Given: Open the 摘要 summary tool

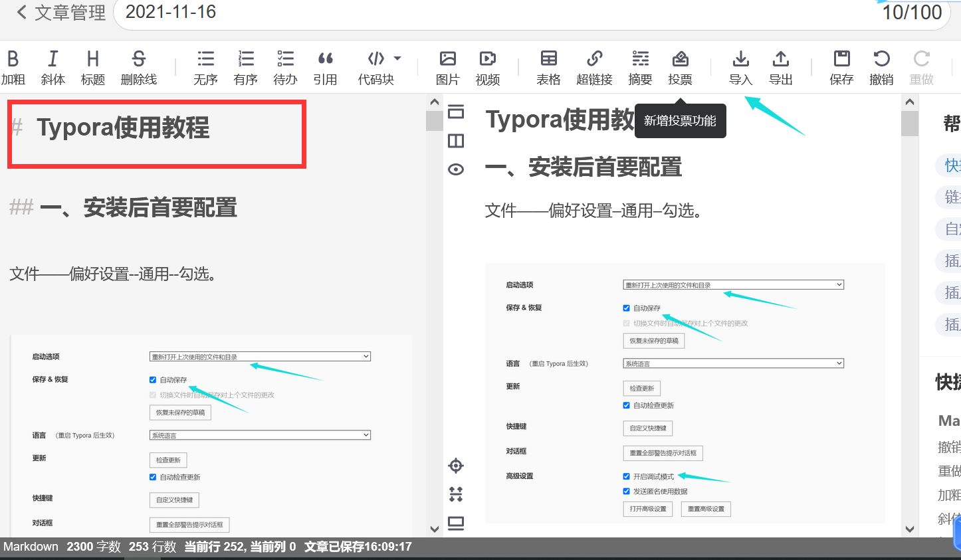Looking at the screenshot, I should point(641,68).
